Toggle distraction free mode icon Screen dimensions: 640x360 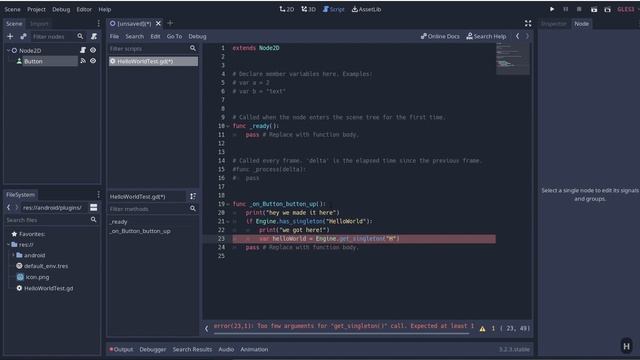[x=528, y=23]
